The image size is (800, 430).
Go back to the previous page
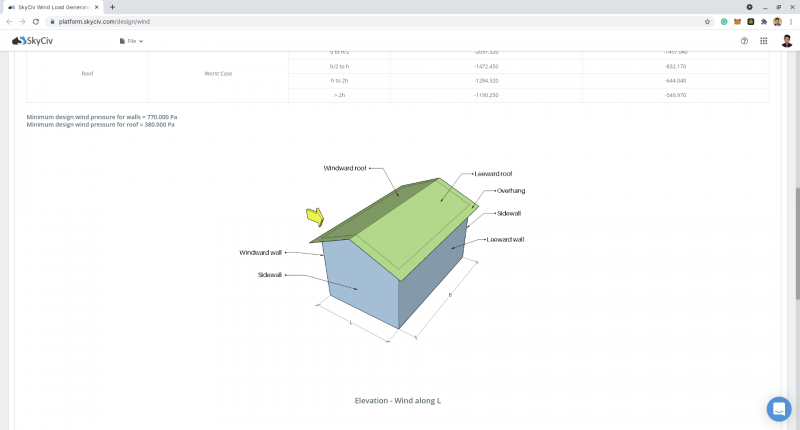[9, 21]
